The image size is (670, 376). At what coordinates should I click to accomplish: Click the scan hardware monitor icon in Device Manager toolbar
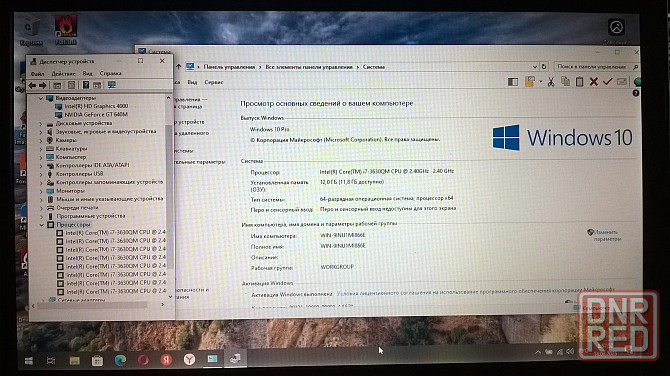click(x=112, y=85)
